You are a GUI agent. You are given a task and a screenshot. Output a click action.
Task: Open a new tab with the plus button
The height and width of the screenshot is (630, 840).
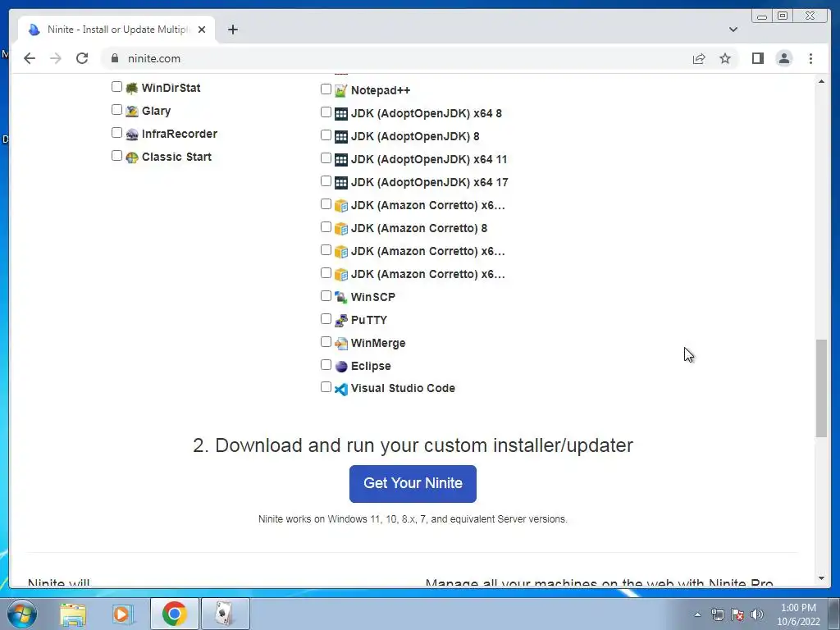coord(232,30)
